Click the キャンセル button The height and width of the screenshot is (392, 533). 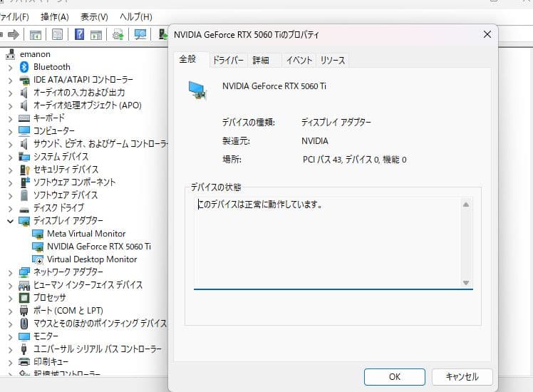point(462,376)
